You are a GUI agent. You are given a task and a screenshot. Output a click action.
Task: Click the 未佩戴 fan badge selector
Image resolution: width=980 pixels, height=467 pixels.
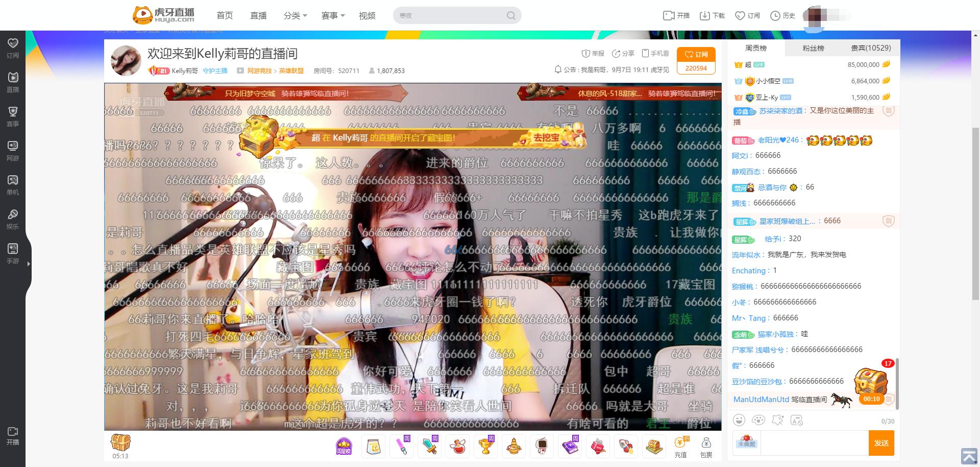746,442
